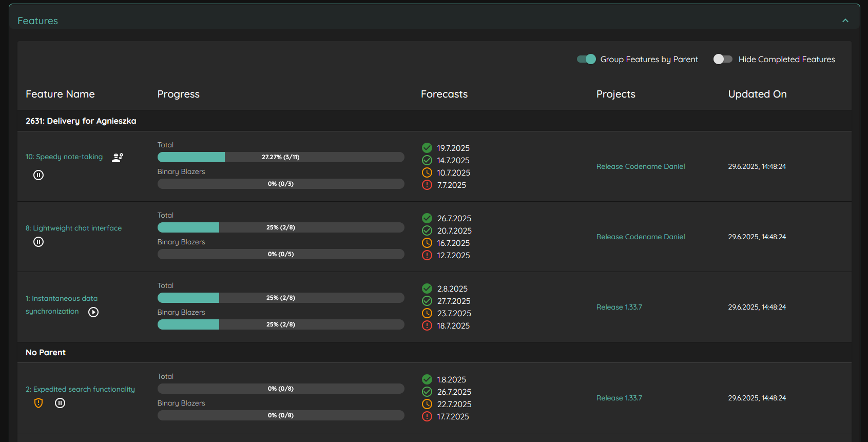868x442 pixels.
Task: Click Binary Blazers progress bar 0% (0/5)
Action: [x=281, y=254]
